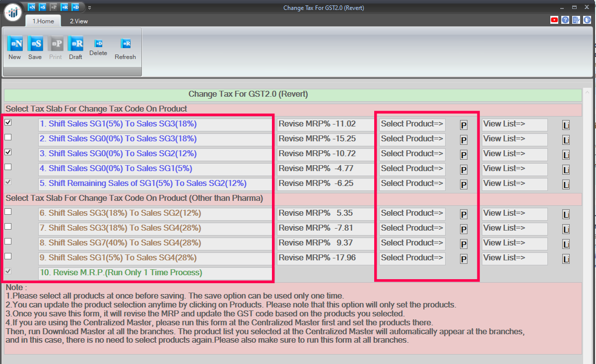Switch to the 2.View tab
The image size is (596, 364).
tap(79, 21)
